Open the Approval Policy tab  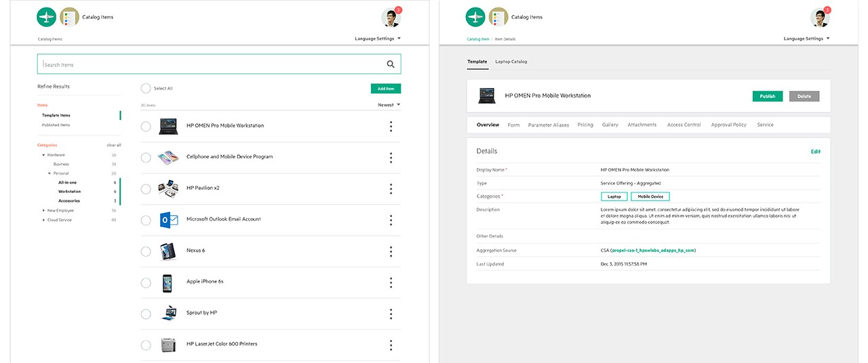coord(729,125)
